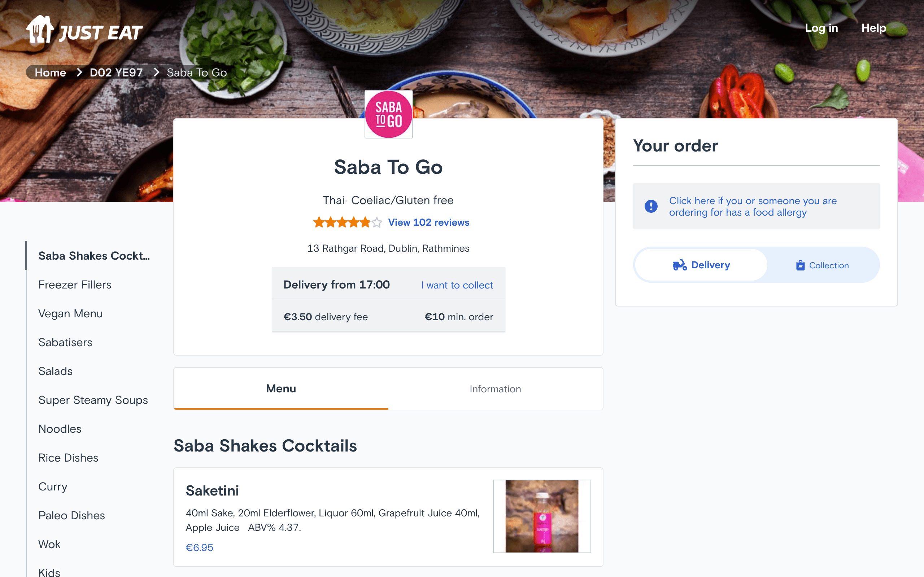The image size is (924, 577).
Task: Go to Vegan Menu category
Action: tap(71, 313)
